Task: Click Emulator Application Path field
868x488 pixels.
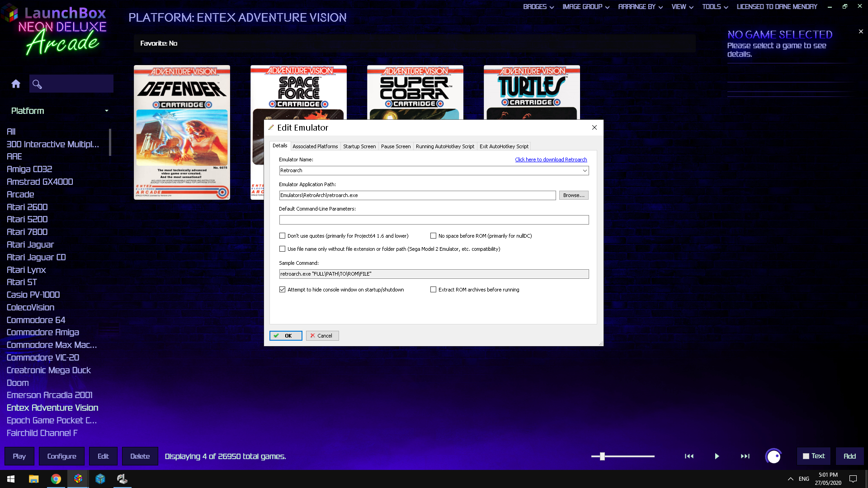Action: coord(417,195)
